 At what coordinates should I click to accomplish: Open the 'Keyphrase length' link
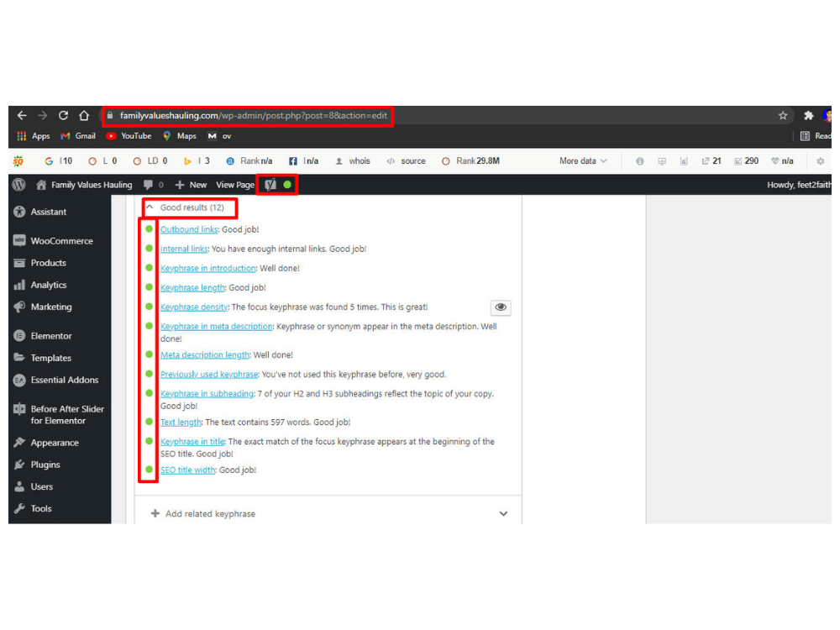[192, 287]
